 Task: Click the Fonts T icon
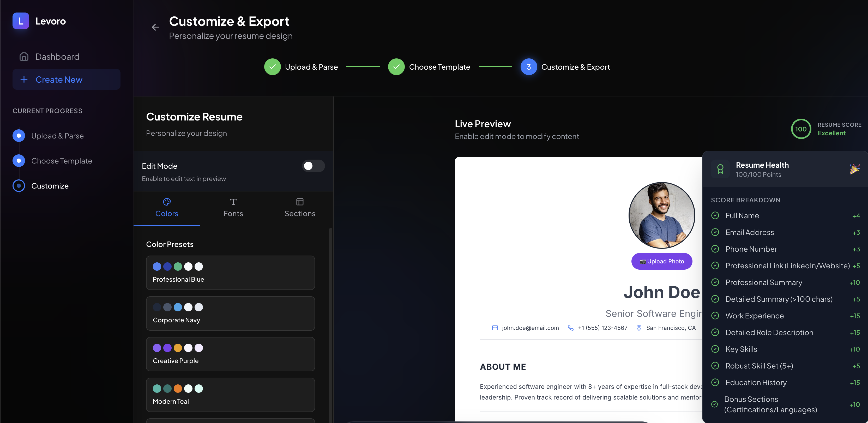click(x=233, y=202)
